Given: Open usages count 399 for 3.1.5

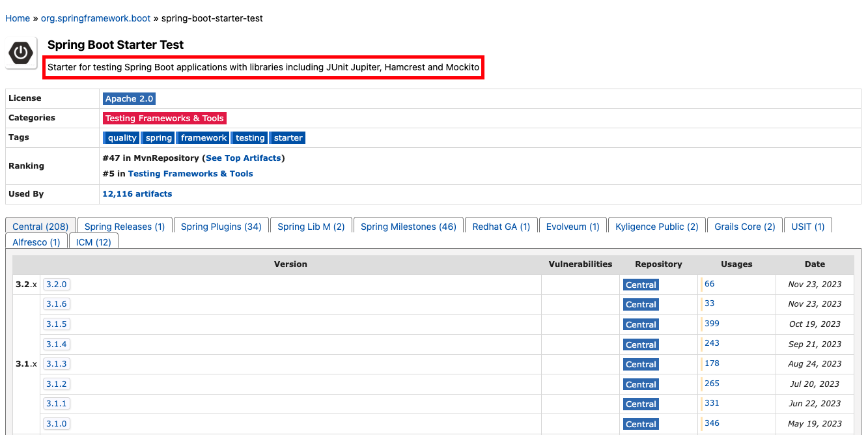Looking at the screenshot, I should [712, 324].
